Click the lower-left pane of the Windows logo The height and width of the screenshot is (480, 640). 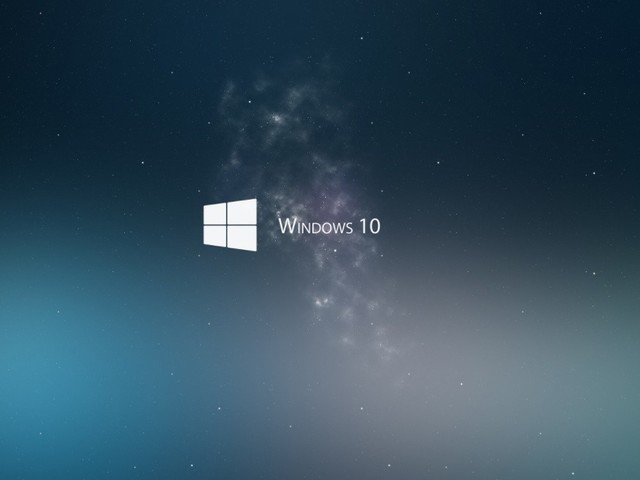[216, 236]
